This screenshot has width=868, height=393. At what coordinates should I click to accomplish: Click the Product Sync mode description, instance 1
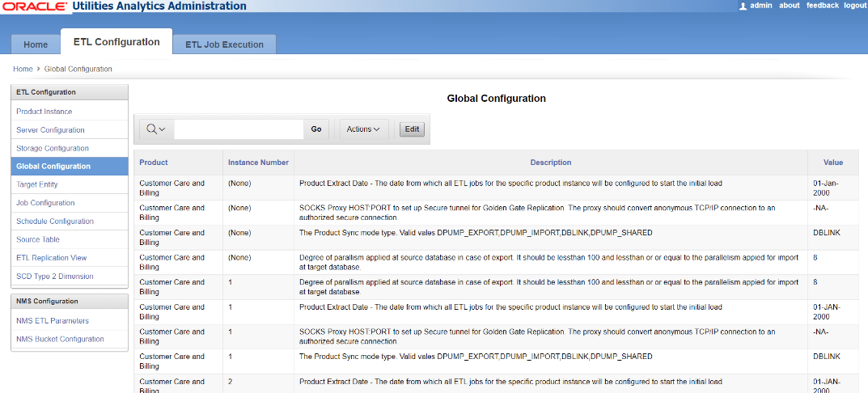pos(476,357)
